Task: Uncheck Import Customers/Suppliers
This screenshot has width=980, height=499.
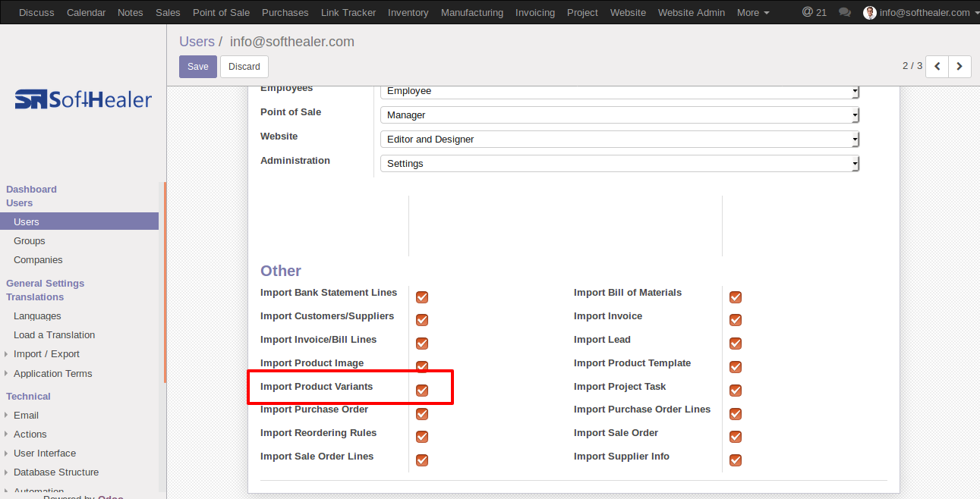Action: tap(422, 320)
